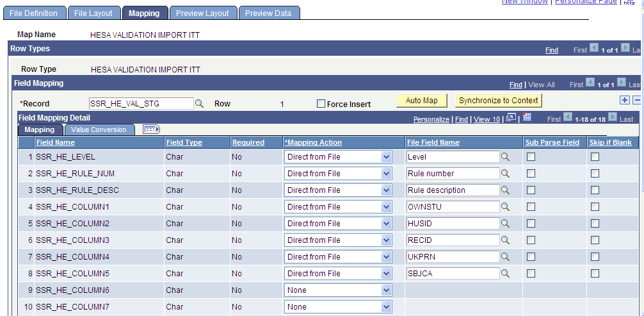Viewport: 644px width, 316px height.
Task: Open the Value Conversion grid tab
Action: [99, 129]
